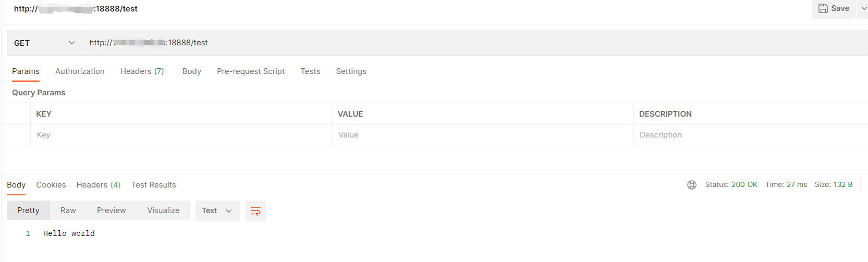Select the Pre-request Script tab
The image size is (868, 262).
click(251, 71)
